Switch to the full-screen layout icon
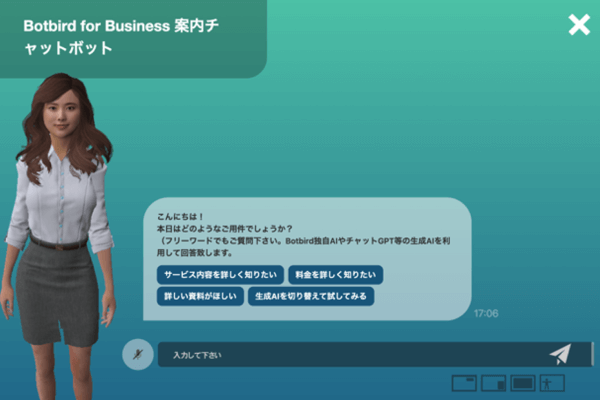The width and height of the screenshot is (600, 400). [523, 383]
